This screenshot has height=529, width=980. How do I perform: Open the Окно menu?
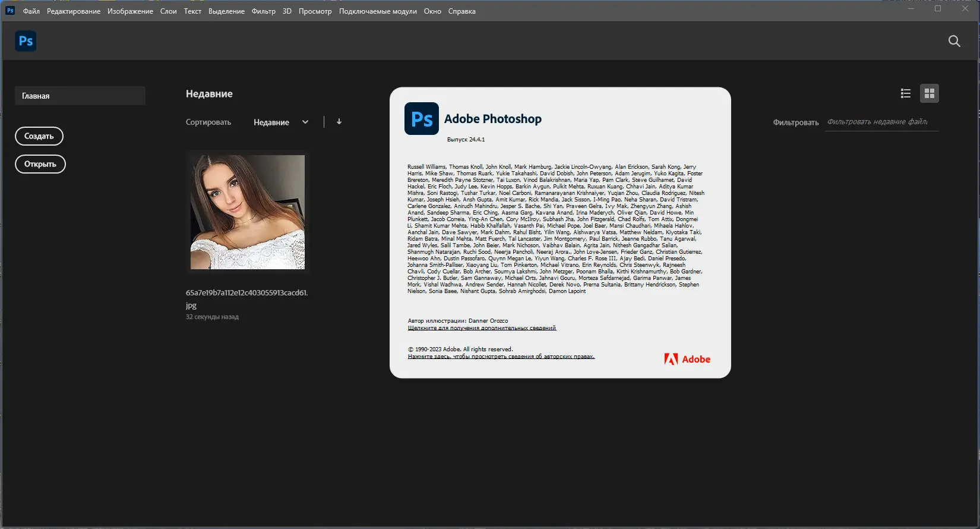point(432,11)
